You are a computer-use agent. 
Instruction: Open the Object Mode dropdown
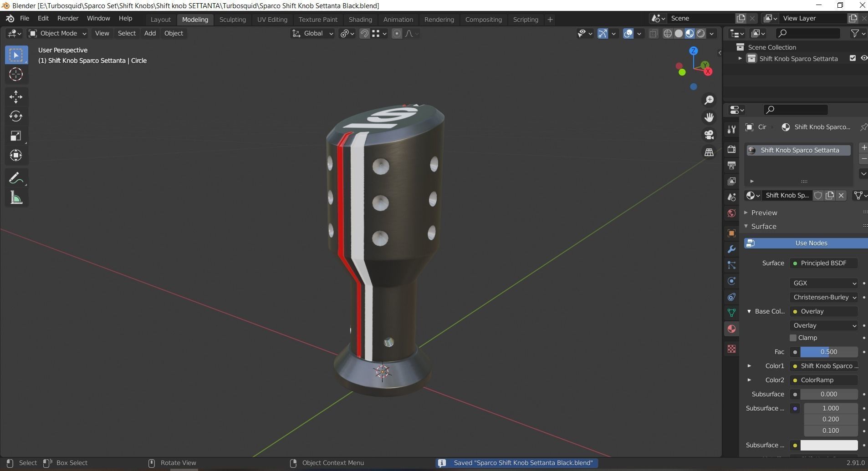coord(57,33)
